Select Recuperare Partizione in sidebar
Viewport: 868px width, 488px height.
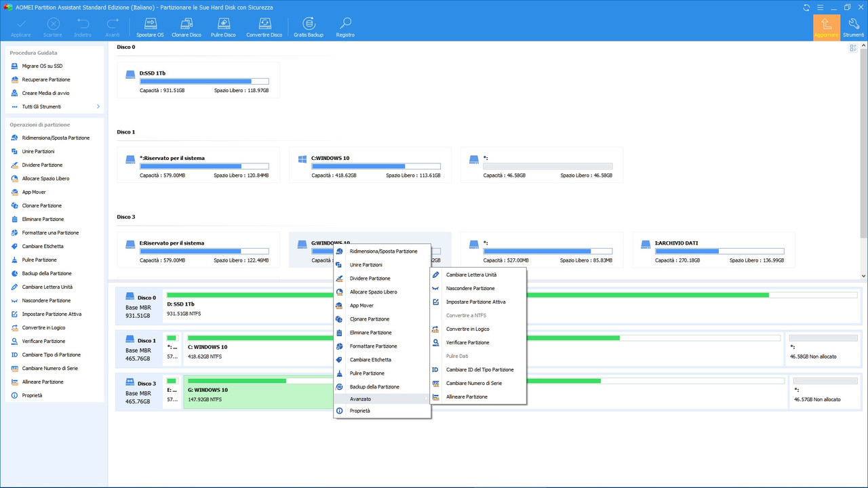[45, 79]
